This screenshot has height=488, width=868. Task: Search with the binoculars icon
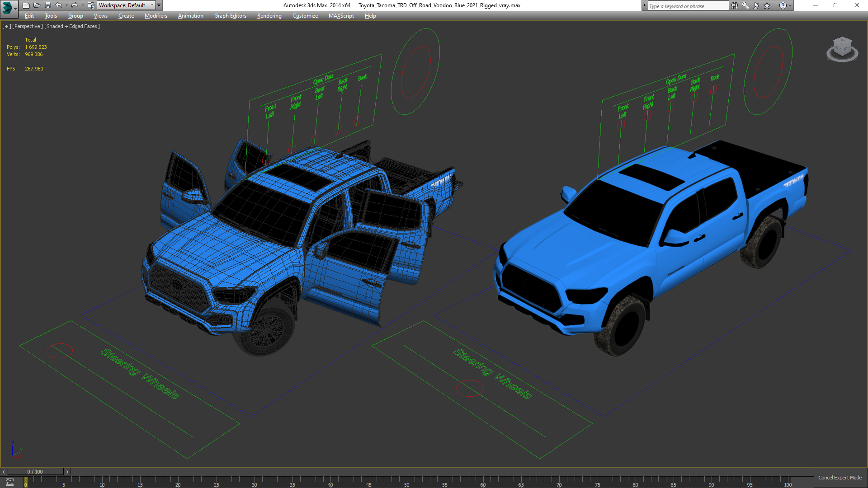pyautogui.click(x=735, y=5)
